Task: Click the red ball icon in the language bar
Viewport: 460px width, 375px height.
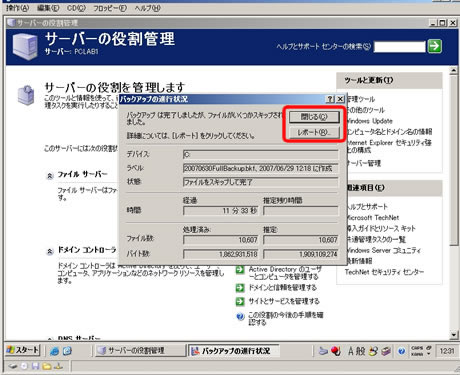Action: 336,351
